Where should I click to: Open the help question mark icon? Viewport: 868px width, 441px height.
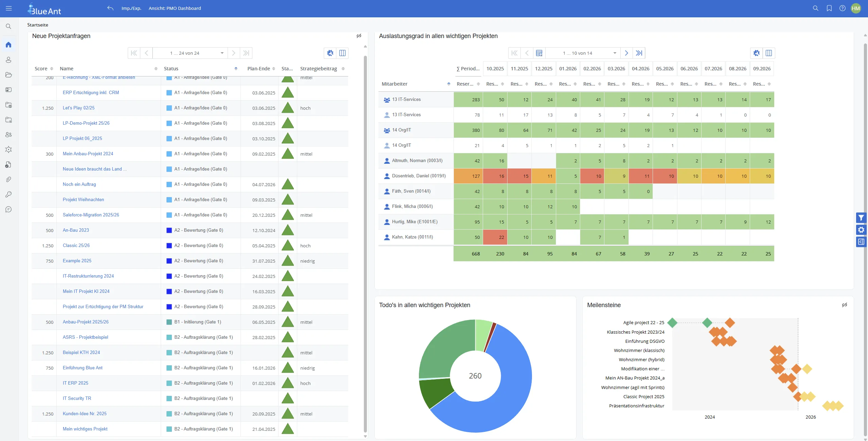point(842,8)
